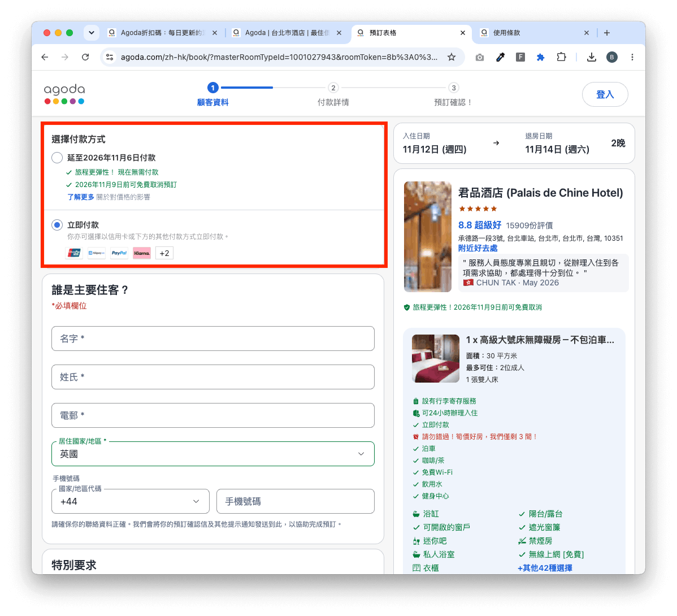
Task: Open site information icon in address bar
Action: coord(110,57)
